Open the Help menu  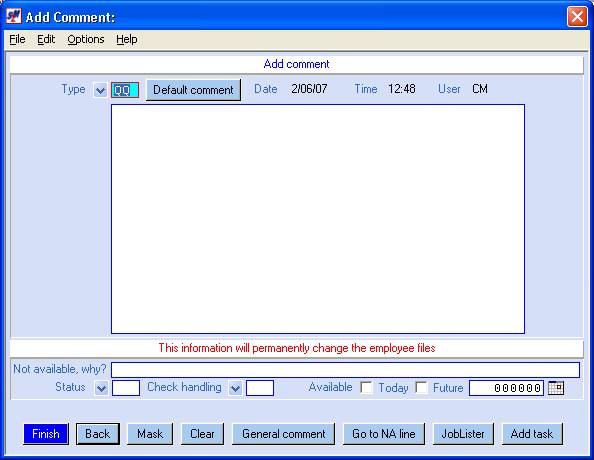pyautogui.click(x=127, y=39)
